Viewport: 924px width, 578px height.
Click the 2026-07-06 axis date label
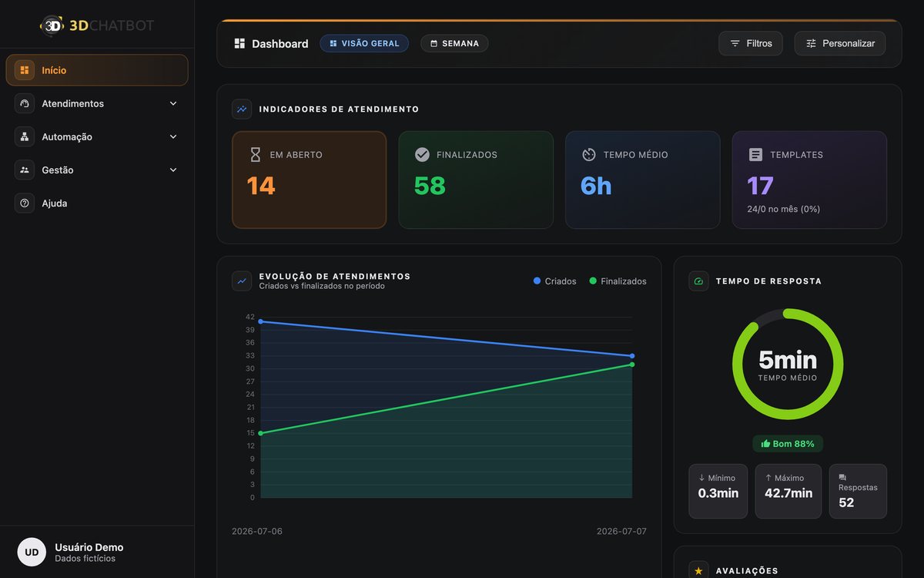257,532
